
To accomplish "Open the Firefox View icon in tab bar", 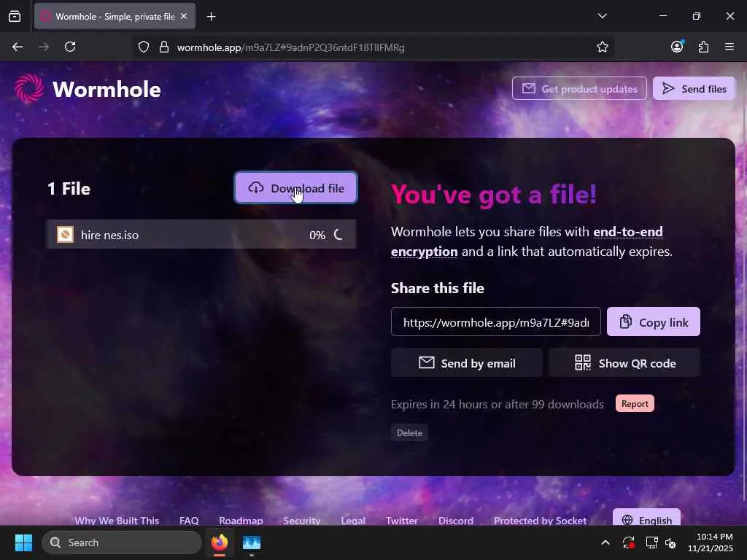I will [x=15, y=17].
